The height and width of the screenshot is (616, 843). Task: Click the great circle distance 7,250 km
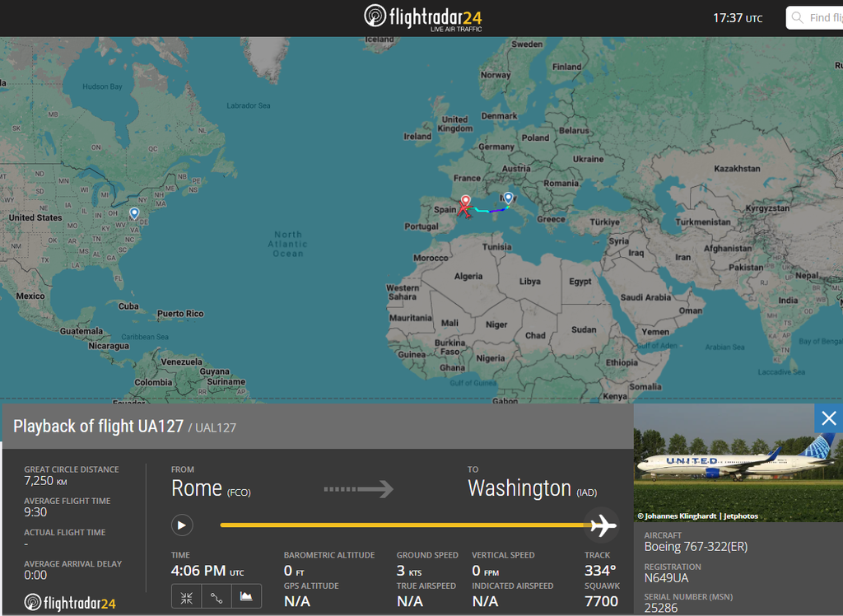tap(45, 481)
